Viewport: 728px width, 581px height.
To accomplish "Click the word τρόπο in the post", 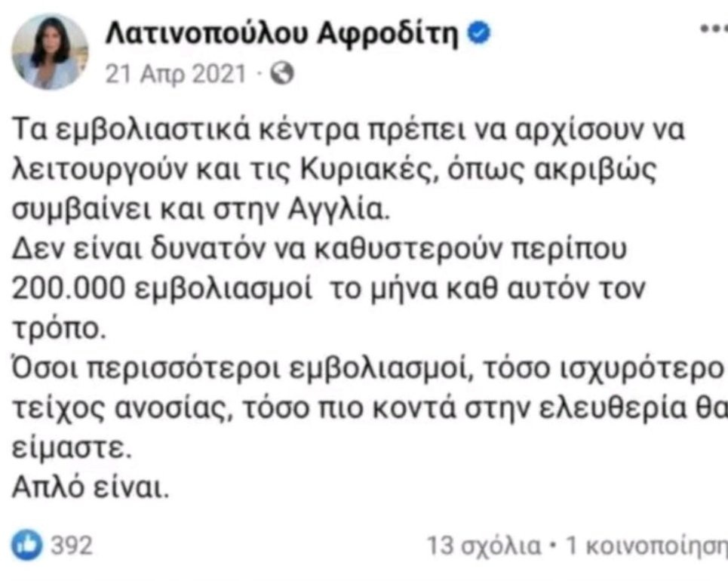I will pos(59,329).
